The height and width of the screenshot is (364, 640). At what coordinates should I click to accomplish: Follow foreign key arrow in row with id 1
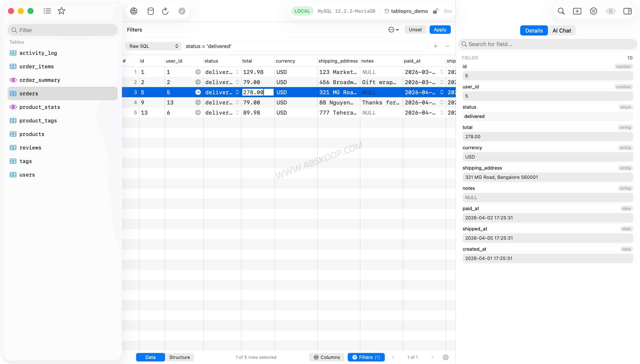(x=198, y=72)
